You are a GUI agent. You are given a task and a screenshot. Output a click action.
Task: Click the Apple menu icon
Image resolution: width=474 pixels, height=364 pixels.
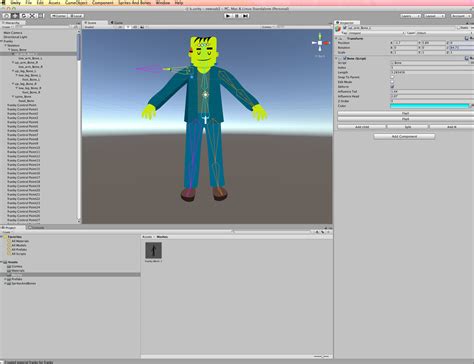tap(3, 2)
